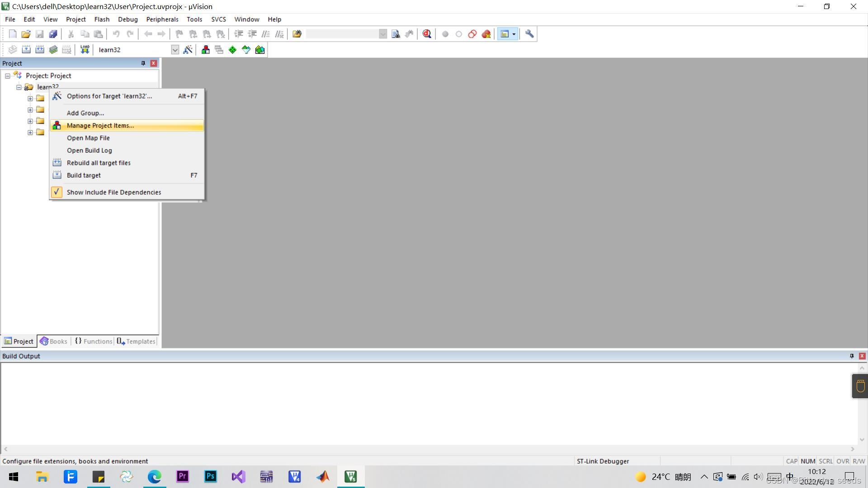Screen dimensions: 868x488
Task: Open the learn32 target dropdown
Action: tap(175, 50)
